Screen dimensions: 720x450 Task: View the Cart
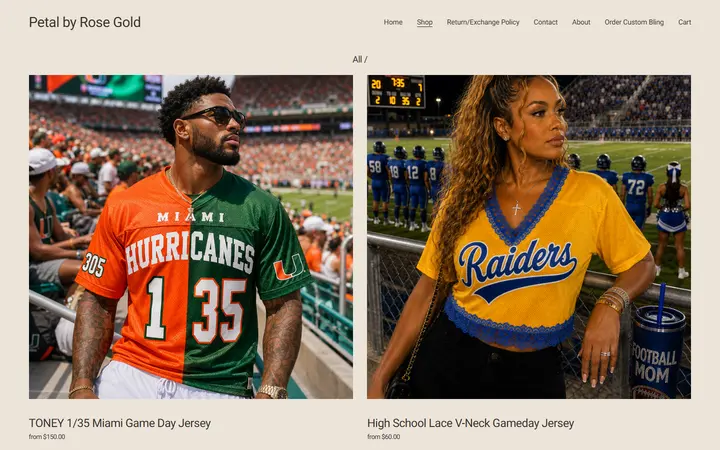685,22
